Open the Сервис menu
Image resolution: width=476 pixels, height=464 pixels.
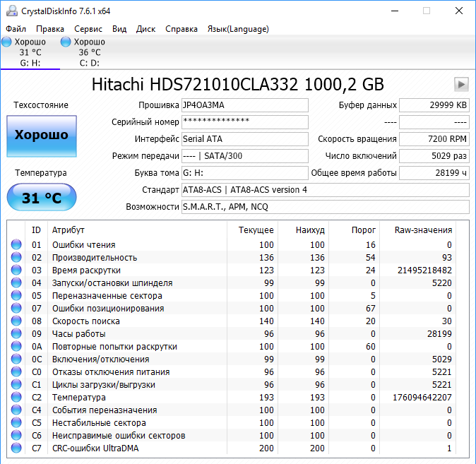point(88,29)
